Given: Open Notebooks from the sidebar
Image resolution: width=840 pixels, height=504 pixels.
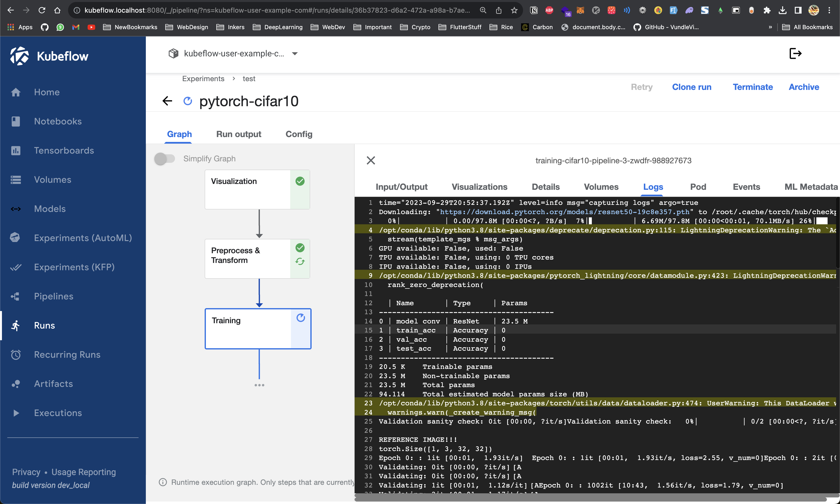Looking at the screenshot, I should pos(57,121).
